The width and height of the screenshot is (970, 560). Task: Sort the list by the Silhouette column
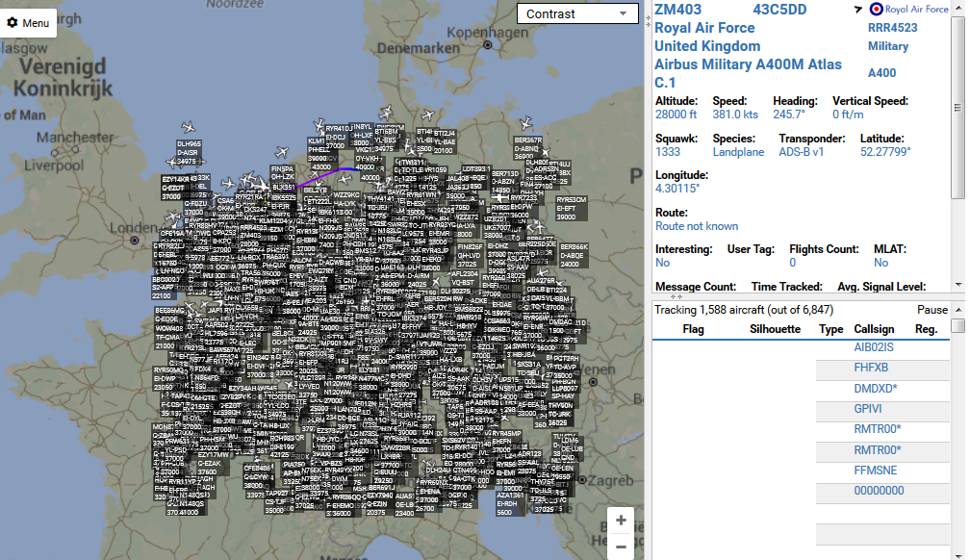(x=776, y=329)
